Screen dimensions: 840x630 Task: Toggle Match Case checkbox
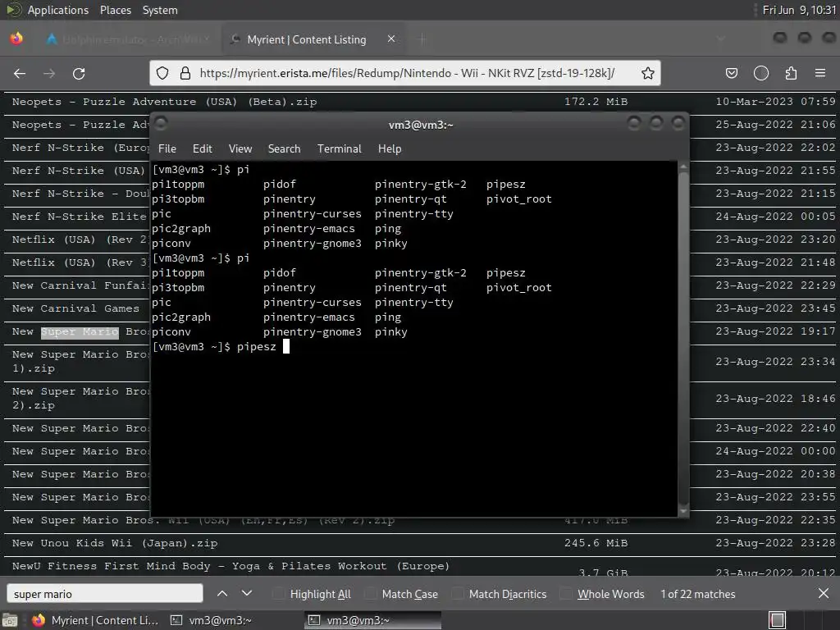(370, 594)
